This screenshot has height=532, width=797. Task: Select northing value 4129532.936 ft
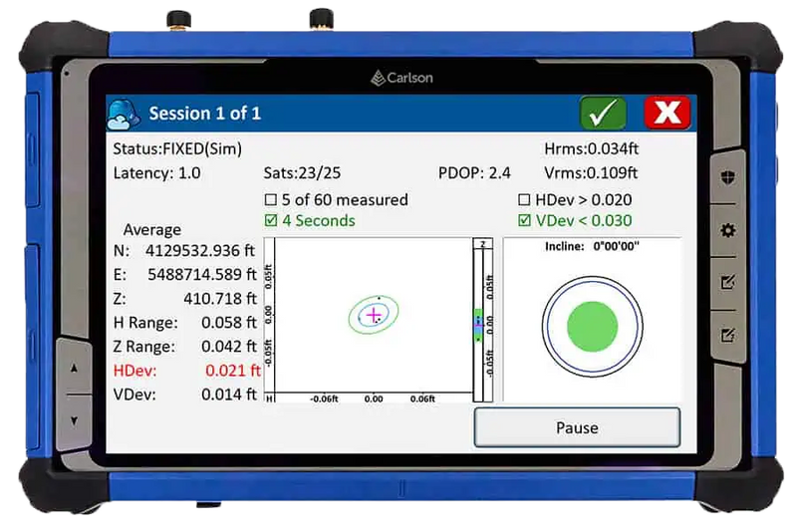200,250
